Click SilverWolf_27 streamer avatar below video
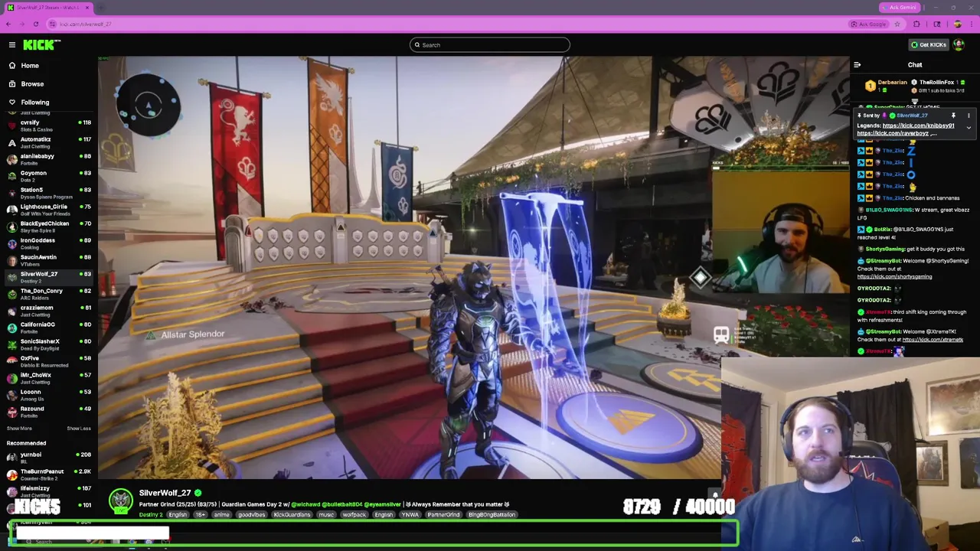Screen dimensions: 980x551 click(x=120, y=501)
